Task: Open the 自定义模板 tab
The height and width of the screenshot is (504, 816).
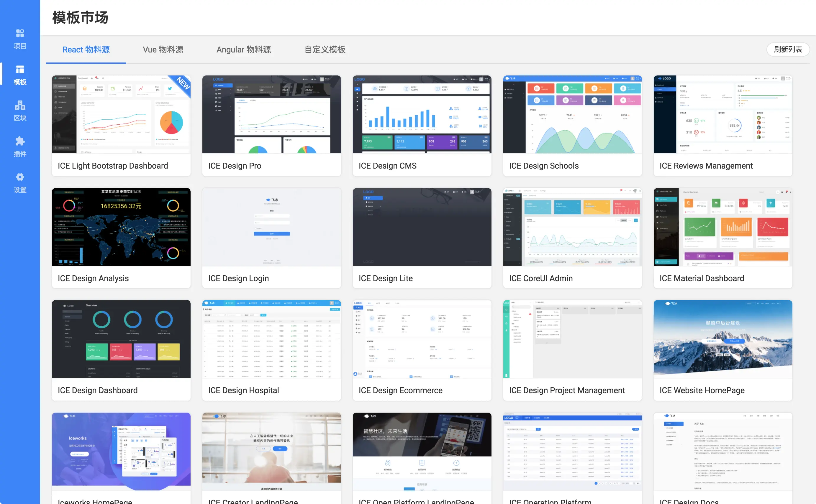Action: (x=325, y=50)
